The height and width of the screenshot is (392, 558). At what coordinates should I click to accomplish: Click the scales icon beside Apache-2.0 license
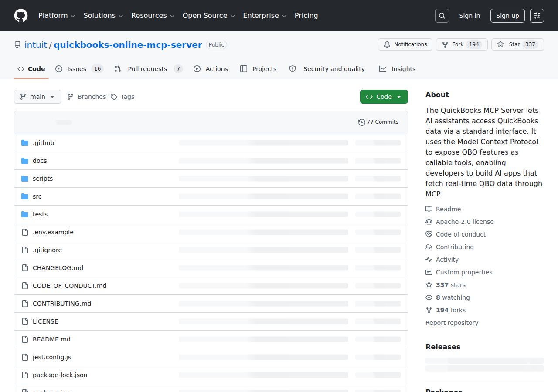(429, 222)
